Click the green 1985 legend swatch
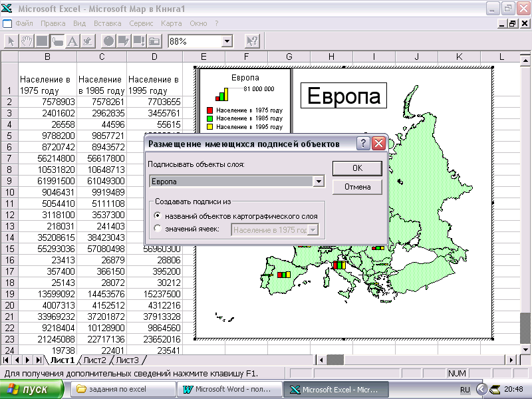 [209, 118]
